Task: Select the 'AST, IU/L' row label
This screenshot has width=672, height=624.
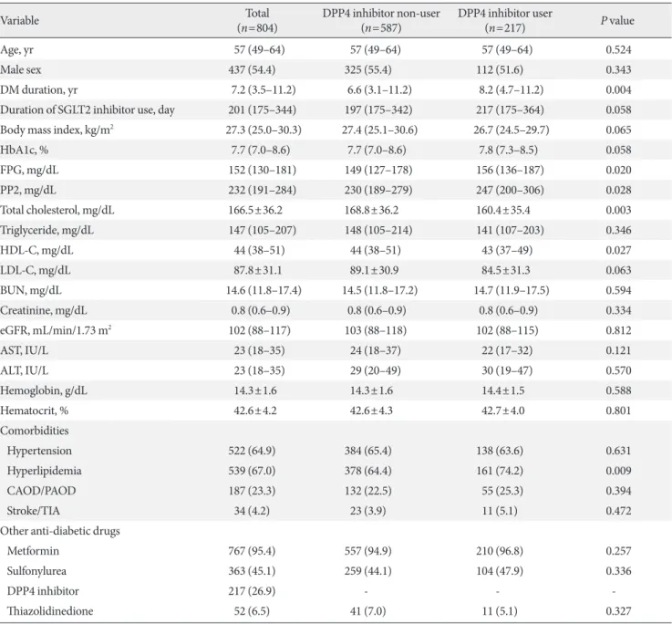Action: [x=24, y=350]
